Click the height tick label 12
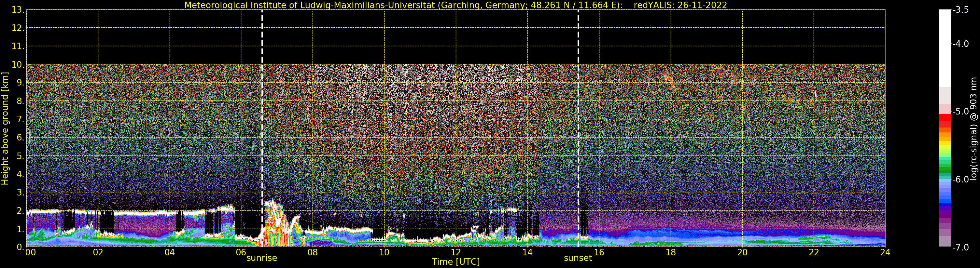Image resolution: width=980 pixels, height=268 pixels. pos(18,28)
